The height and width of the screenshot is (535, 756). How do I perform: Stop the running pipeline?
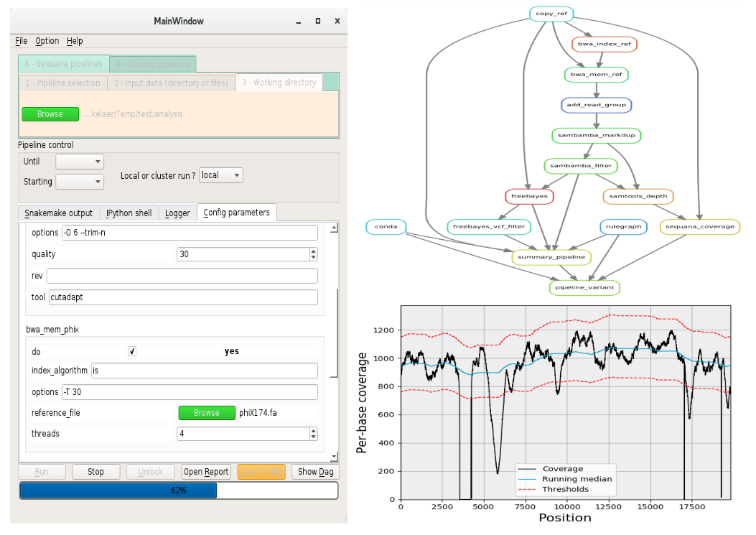[x=95, y=472]
